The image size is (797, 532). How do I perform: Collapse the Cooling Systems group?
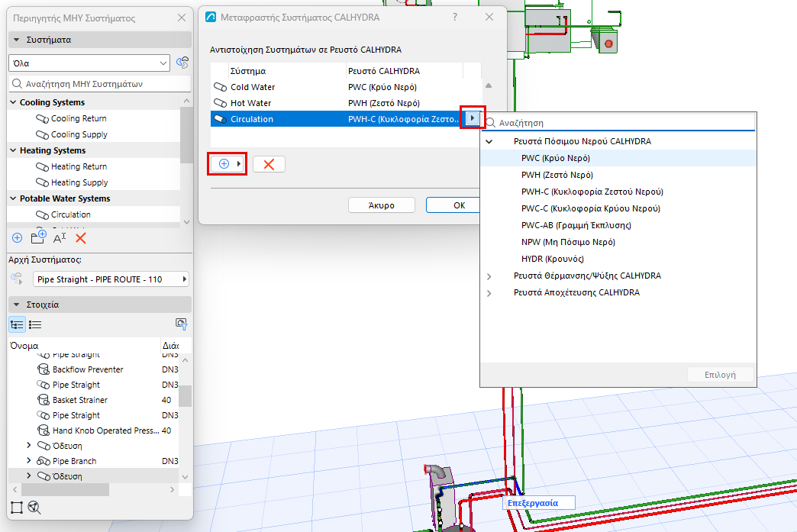(x=13, y=102)
